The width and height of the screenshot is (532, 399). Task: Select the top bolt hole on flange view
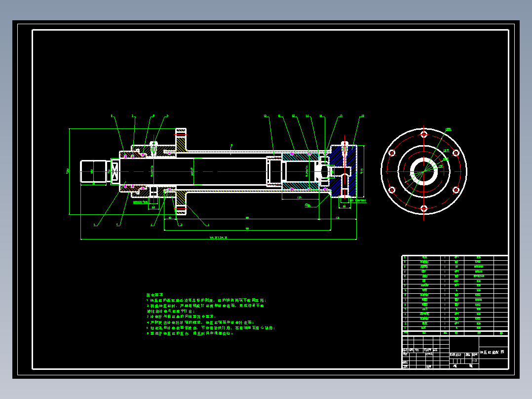(424, 134)
